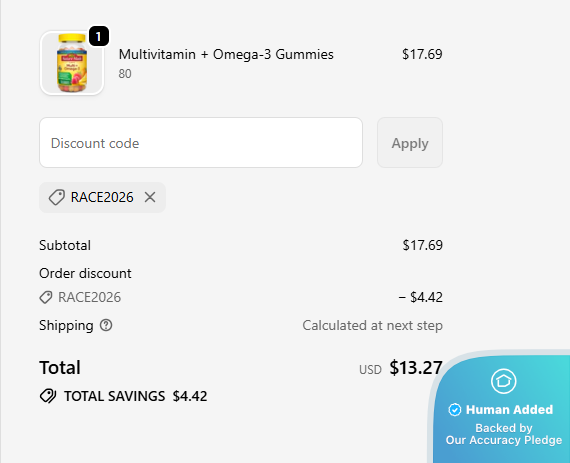Focus the Discount code input field
This screenshot has width=570, height=463.
coord(201,142)
